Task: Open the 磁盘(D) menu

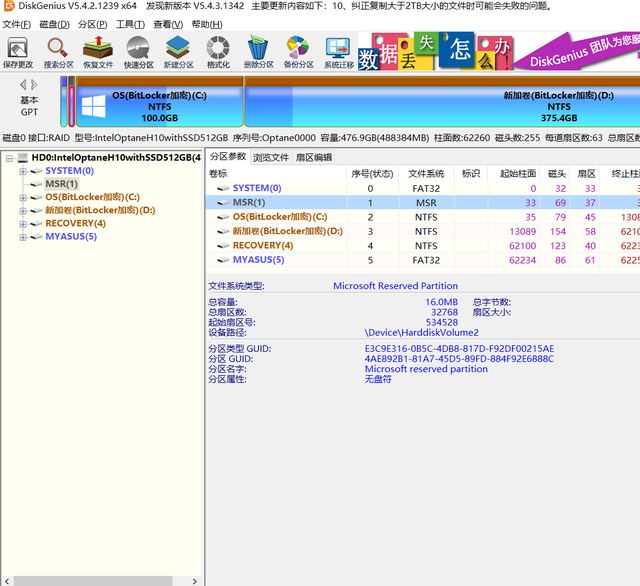Action: pos(53,24)
